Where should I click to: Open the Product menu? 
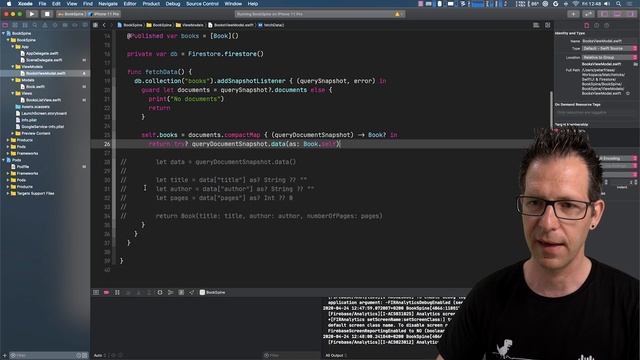[x=151, y=4]
